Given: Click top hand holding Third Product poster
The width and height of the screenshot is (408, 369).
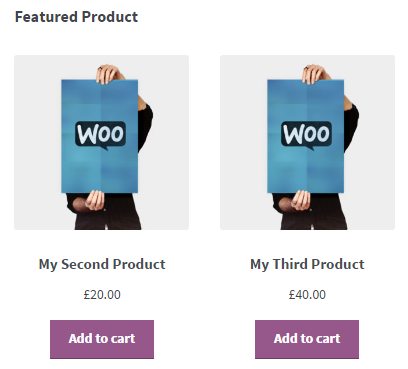Looking at the screenshot, I should point(313,74).
